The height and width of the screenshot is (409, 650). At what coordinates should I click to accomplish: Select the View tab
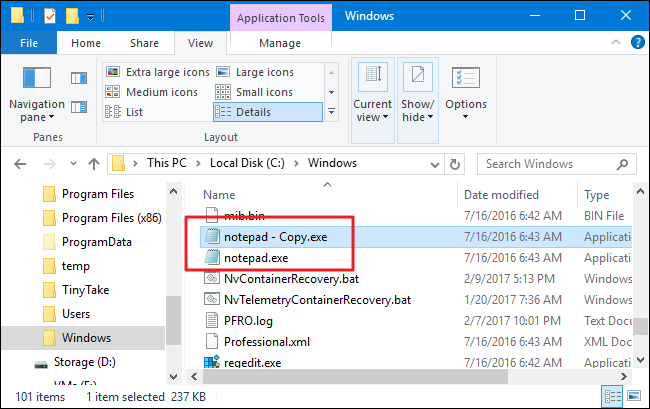pyautogui.click(x=200, y=43)
